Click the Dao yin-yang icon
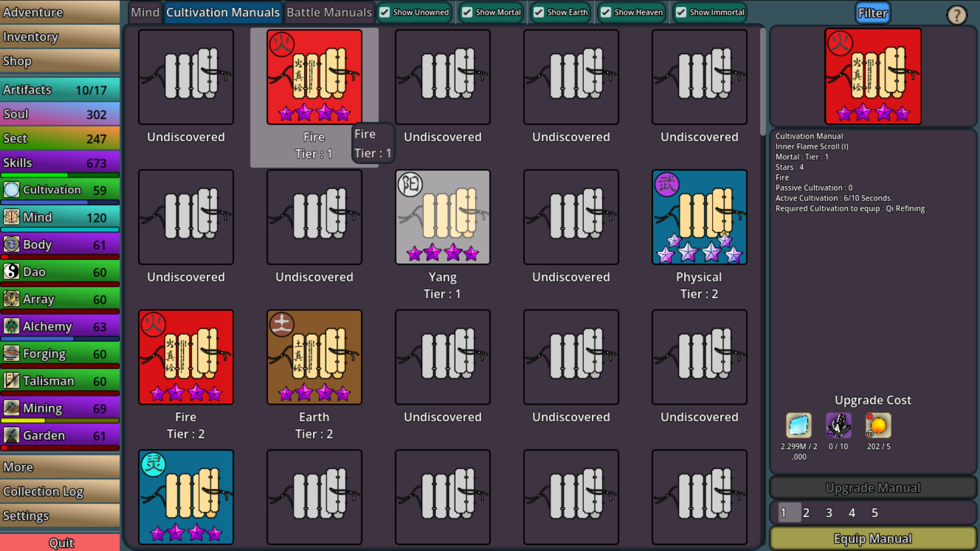This screenshot has height=551, width=980. point(11,271)
